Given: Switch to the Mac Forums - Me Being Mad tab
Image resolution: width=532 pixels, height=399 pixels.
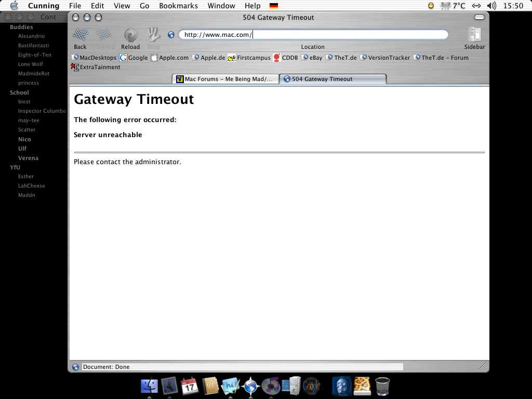Looking at the screenshot, I should [225, 79].
